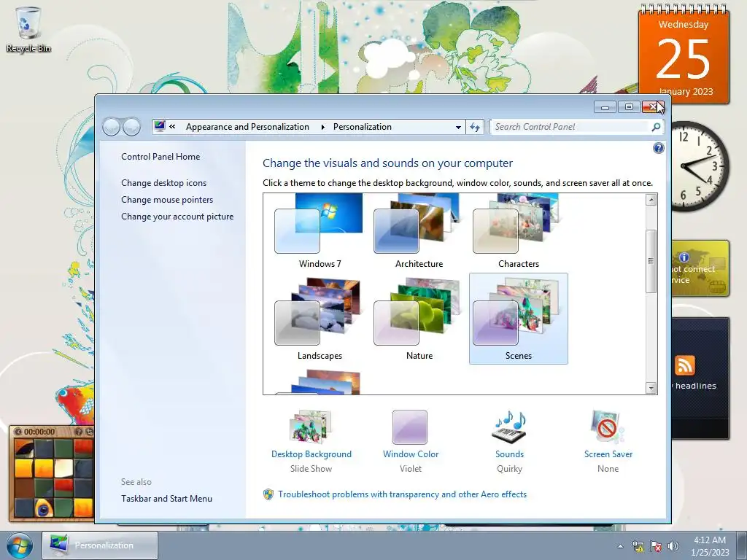Click the Windows Start orb
The image size is (747, 560).
(20, 545)
